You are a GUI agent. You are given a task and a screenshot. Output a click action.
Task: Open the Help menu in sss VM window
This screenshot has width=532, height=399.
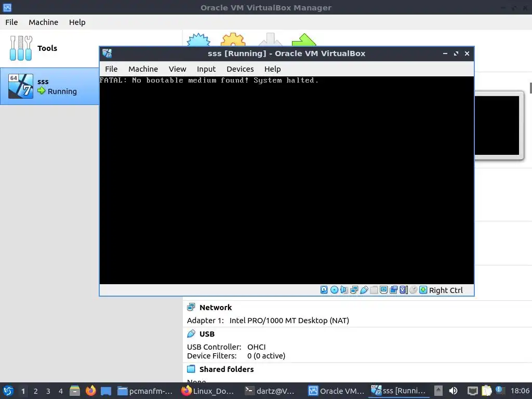tap(272, 69)
